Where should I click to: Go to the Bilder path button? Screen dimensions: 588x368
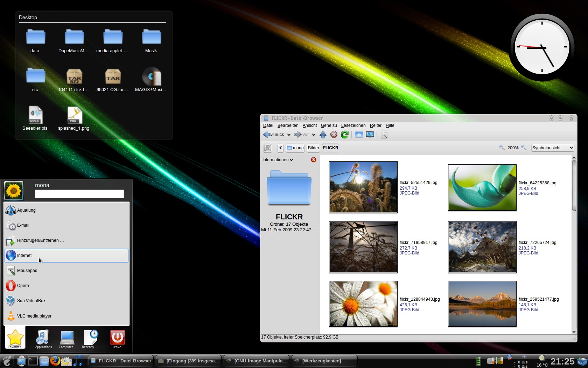click(x=313, y=148)
